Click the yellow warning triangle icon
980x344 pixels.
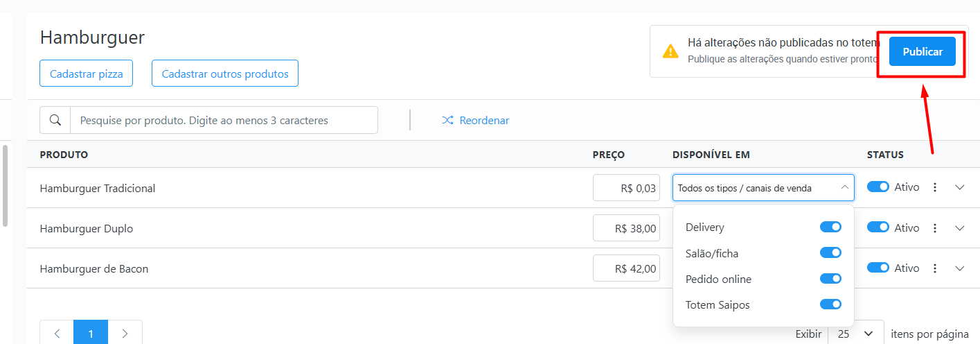pos(670,51)
